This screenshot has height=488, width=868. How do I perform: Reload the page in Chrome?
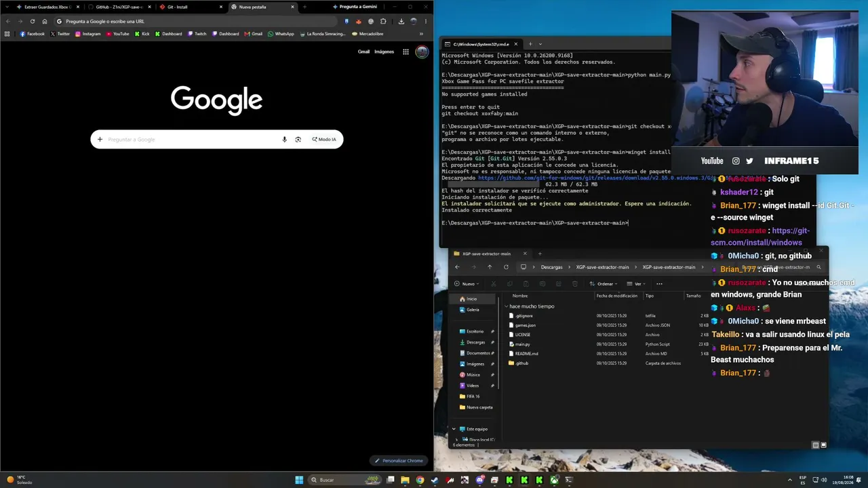tap(32, 21)
